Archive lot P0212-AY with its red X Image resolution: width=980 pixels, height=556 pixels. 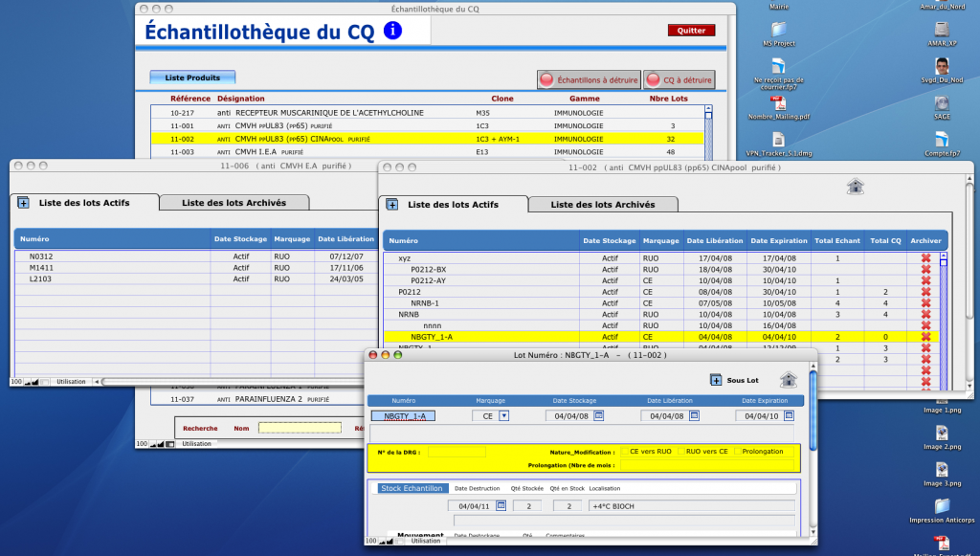coord(925,280)
